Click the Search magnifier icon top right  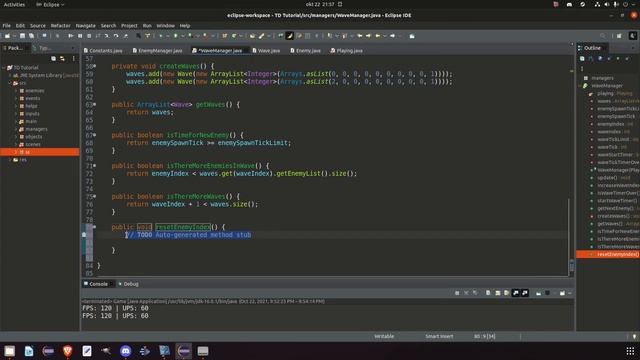coord(603,36)
